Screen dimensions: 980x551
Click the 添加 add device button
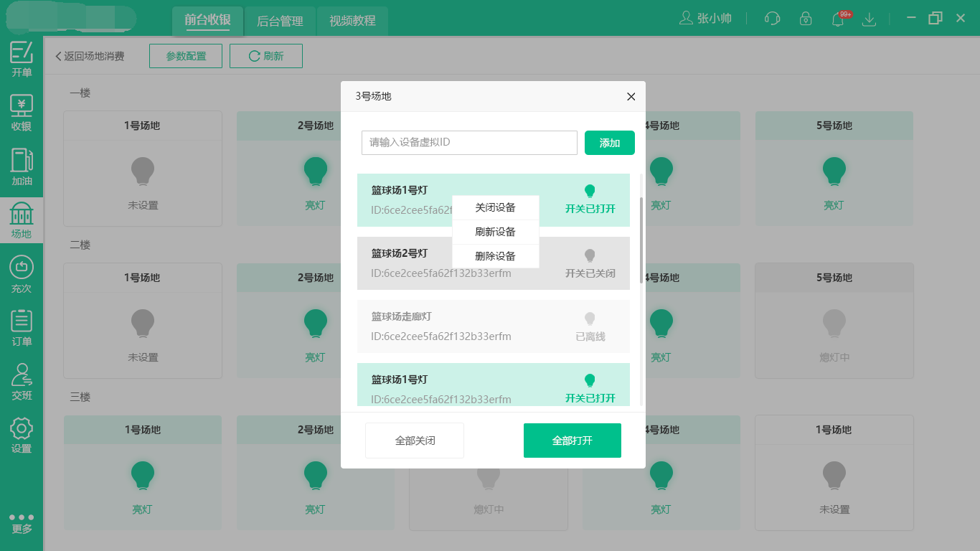click(609, 143)
